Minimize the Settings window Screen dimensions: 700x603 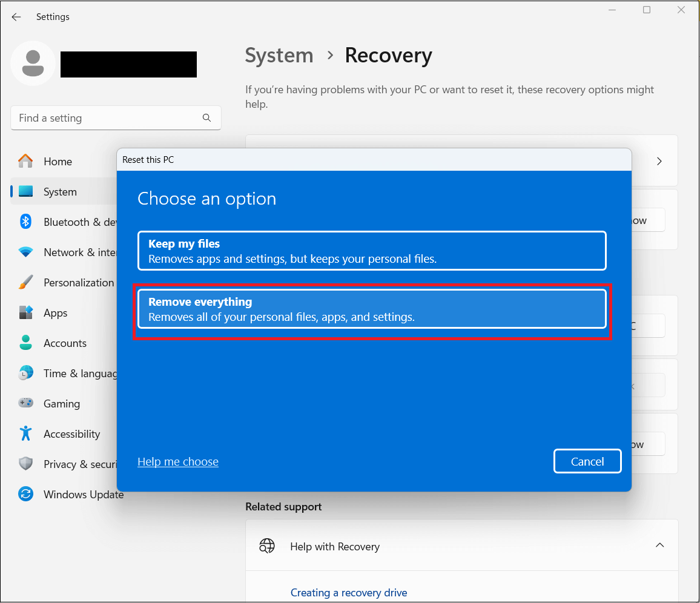coord(612,10)
